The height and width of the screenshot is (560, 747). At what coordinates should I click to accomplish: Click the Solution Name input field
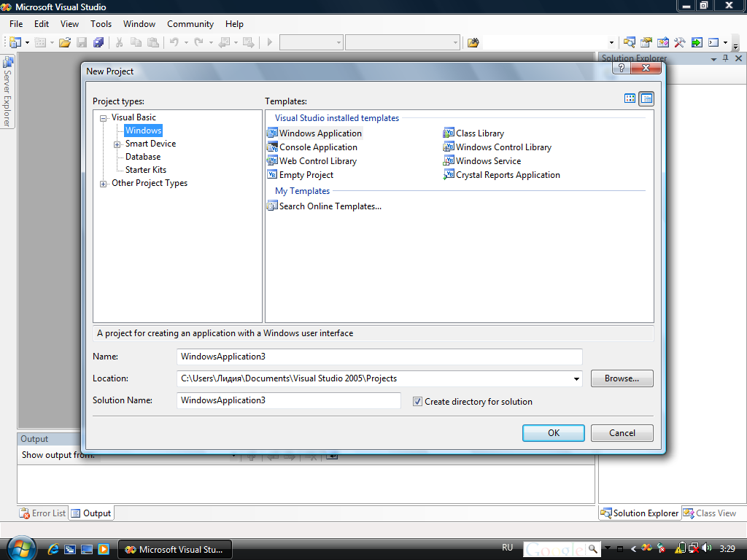[289, 400]
